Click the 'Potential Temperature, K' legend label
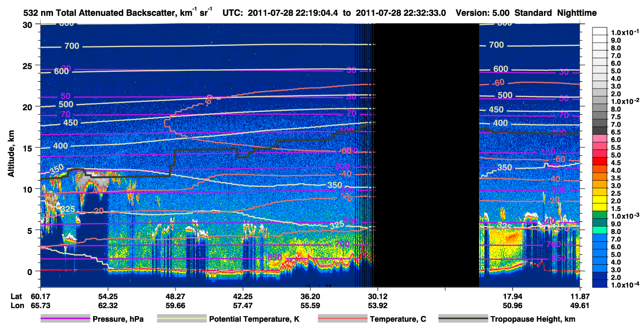Image resolution: width=644 pixels, height=330 pixels. click(x=254, y=319)
